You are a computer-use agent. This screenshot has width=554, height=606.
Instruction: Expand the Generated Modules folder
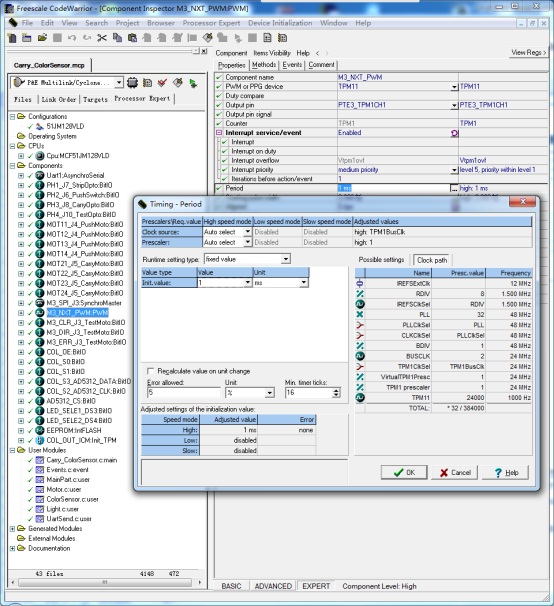(x=12, y=528)
